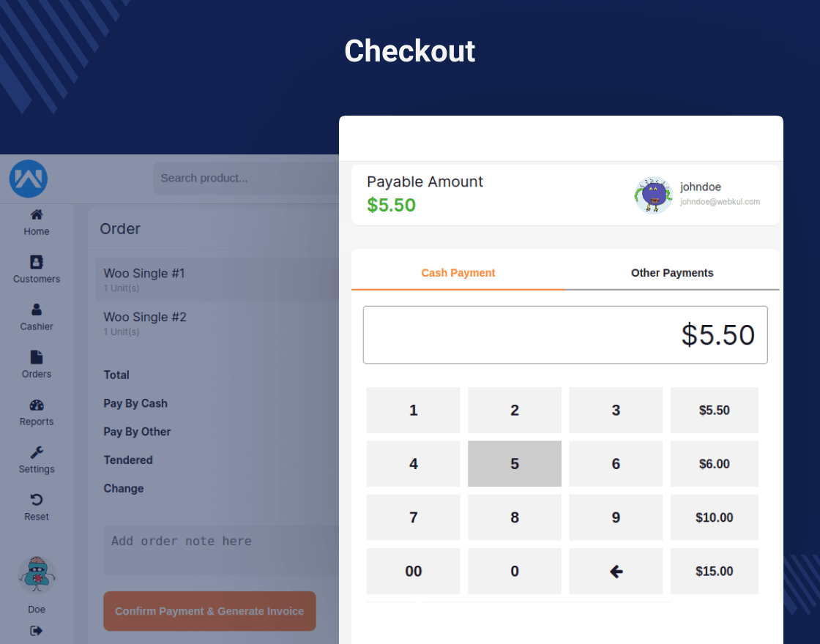Click the johndoe customer avatar
Image resolution: width=820 pixels, height=644 pixels.
tap(652, 195)
